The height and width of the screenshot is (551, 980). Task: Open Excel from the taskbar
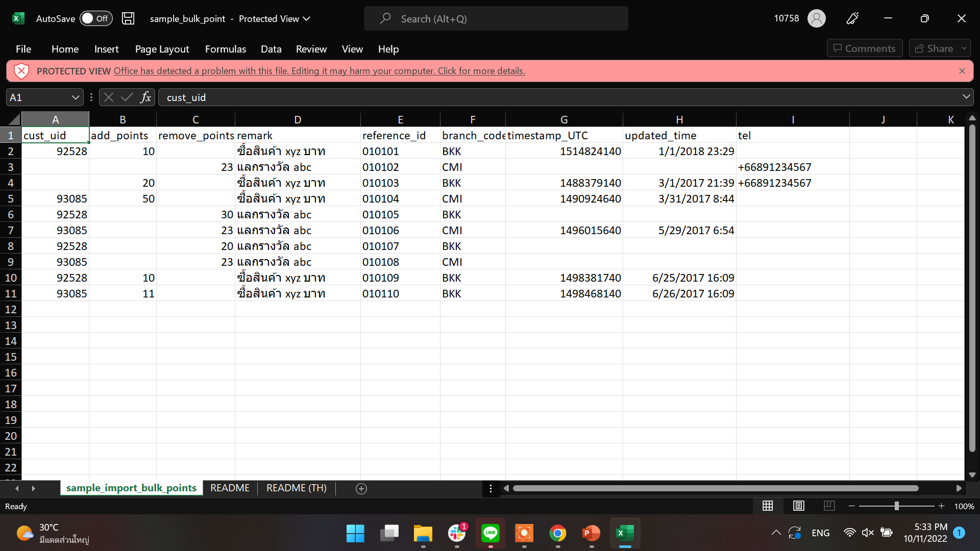[x=625, y=533]
